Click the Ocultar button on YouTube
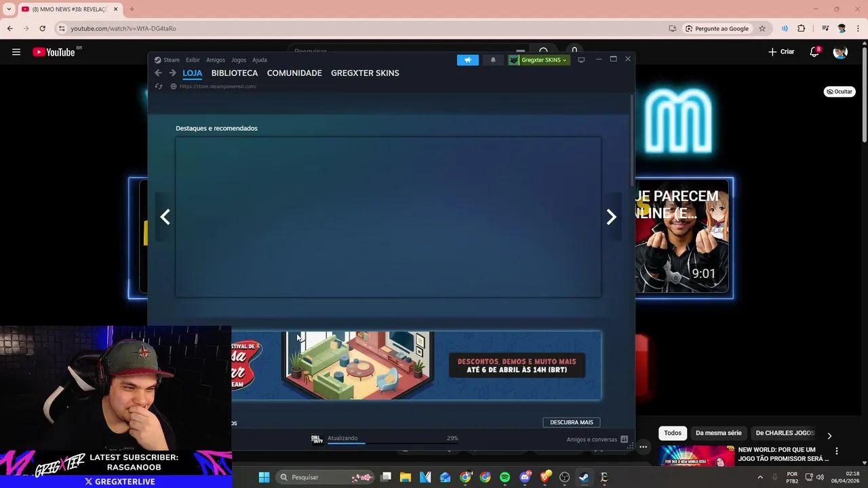This screenshot has width=868, height=488. [840, 91]
